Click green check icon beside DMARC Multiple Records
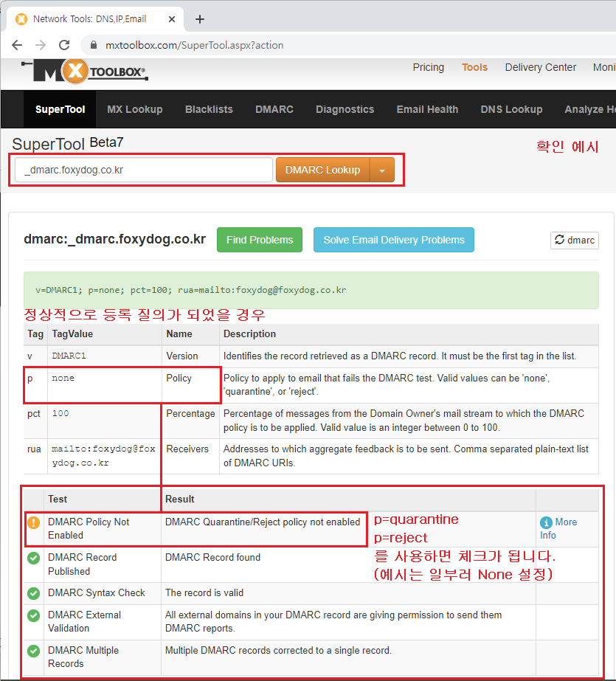The width and height of the screenshot is (616, 681). pos(33,651)
